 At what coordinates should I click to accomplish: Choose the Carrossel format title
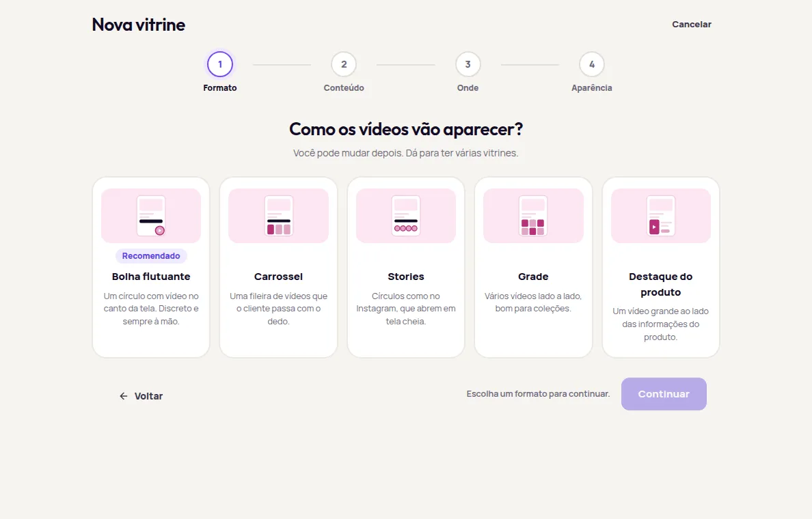[278, 277]
